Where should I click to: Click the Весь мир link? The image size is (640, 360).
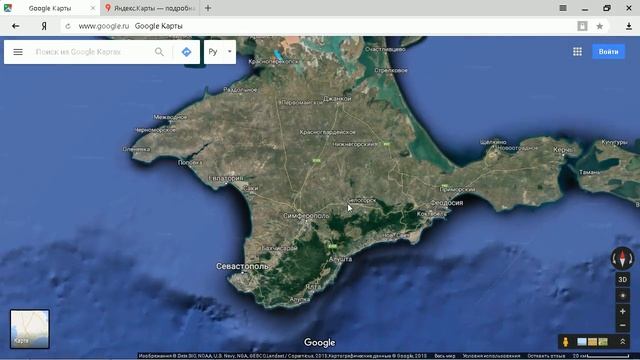pos(444,356)
